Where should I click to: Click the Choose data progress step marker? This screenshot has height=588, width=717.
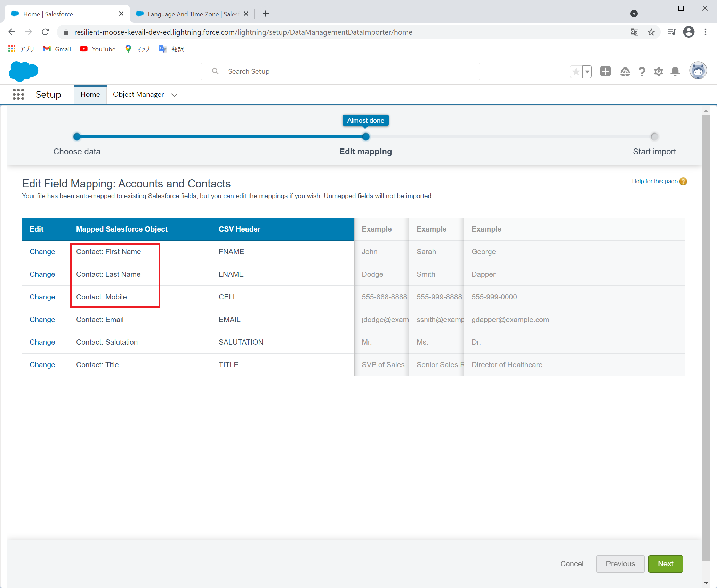[77, 137]
